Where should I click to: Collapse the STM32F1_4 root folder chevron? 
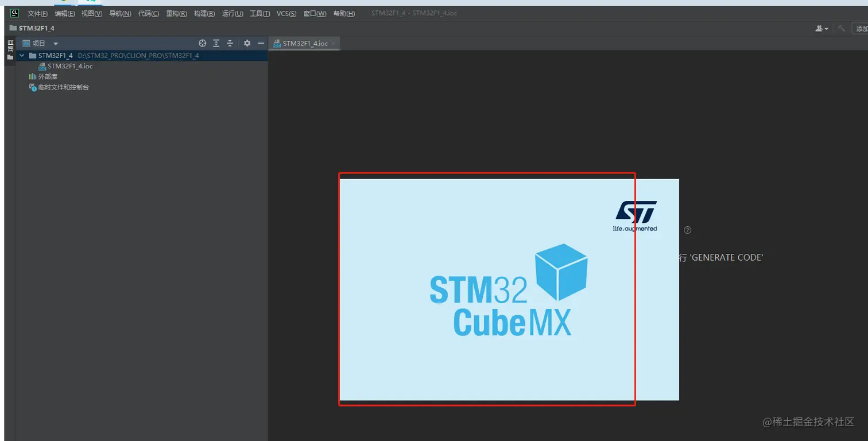pyautogui.click(x=22, y=56)
